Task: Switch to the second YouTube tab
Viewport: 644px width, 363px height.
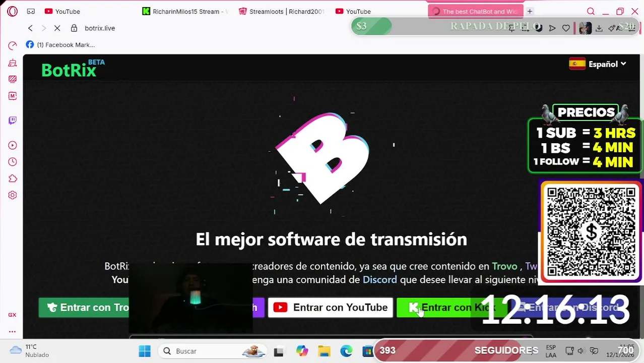Action: pyautogui.click(x=353, y=11)
